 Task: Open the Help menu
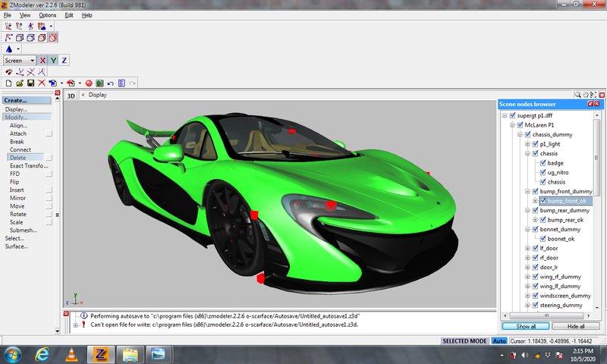click(x=86, y=15)
